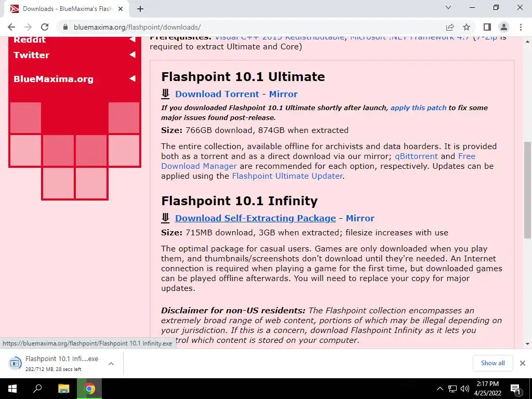This screenshot has height=399, width=532.
Task: Open the 7-Zip prerequisite link
Action: coord(487,37)
